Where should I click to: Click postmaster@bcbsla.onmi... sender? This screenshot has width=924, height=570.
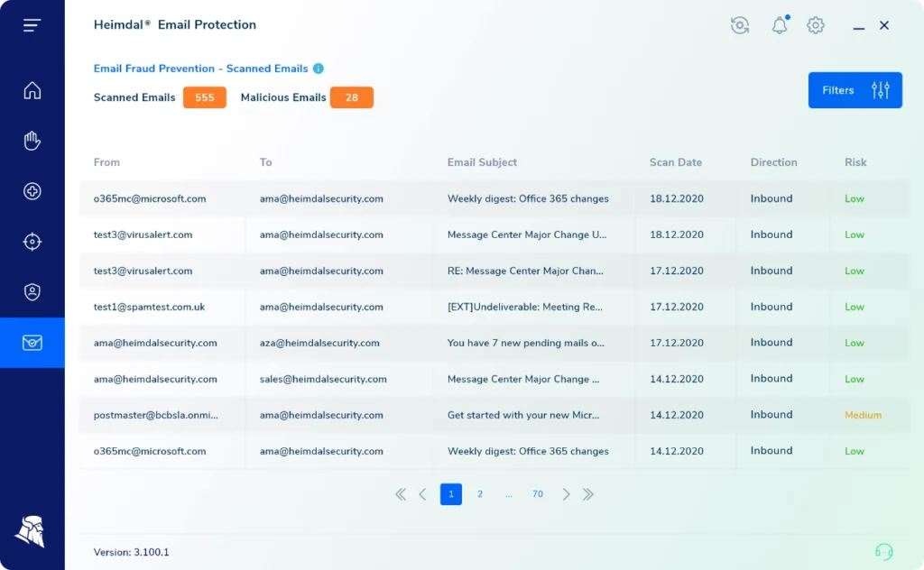[x=155, y=415]
